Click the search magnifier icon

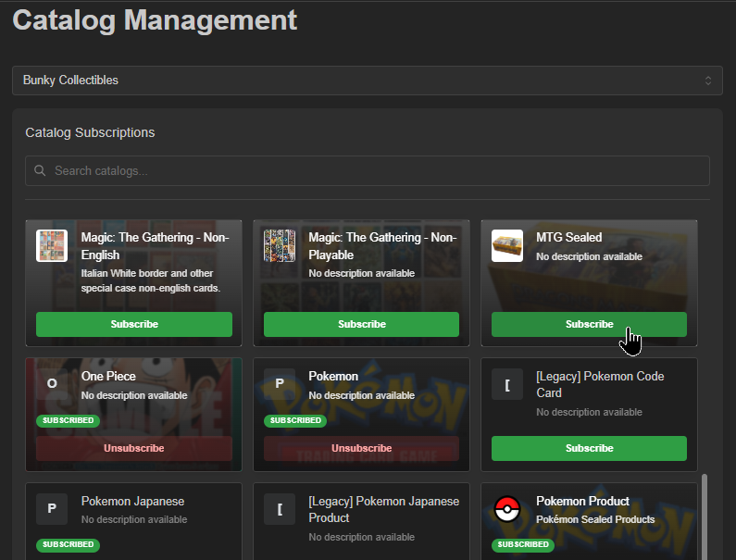coord(40,170)
